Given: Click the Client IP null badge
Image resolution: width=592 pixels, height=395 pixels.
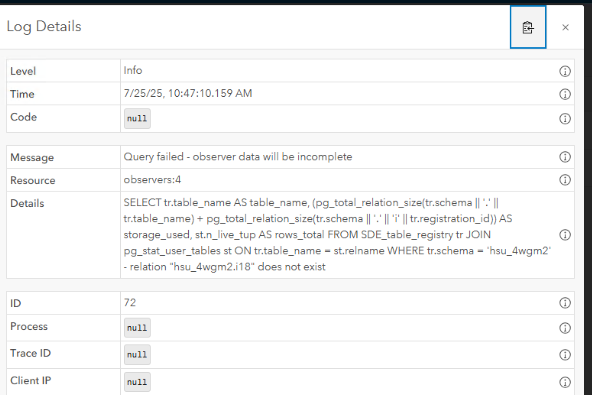Looking at the screenshot, I should pyautogui.click(x=137, y=382).
